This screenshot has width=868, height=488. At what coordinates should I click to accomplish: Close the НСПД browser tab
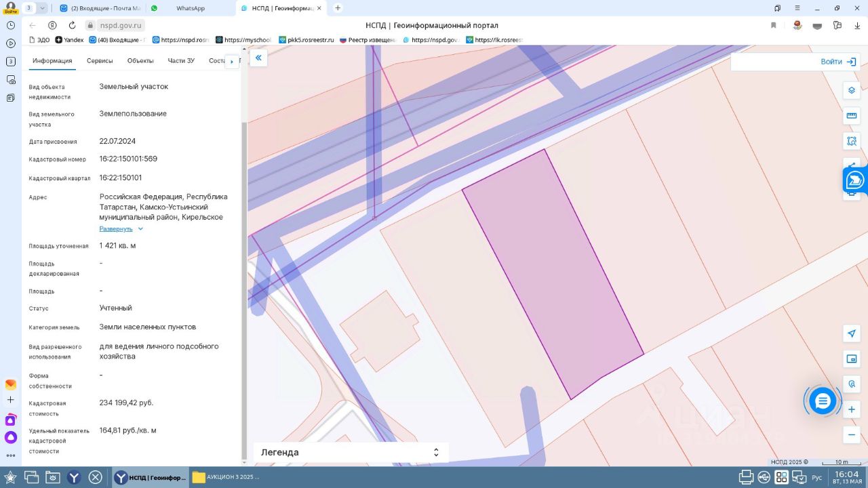tap(319, 8)
